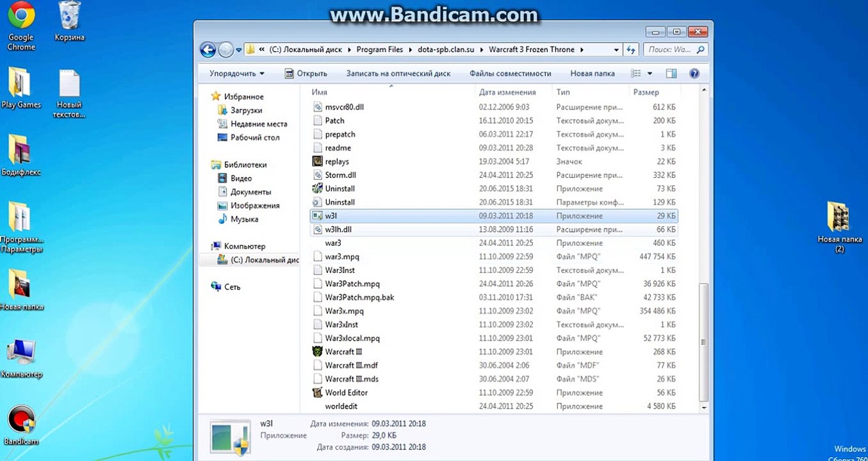Screen dimensions: 868x461
Task: Select the Компьютер desktop icon
Action: 21,359
